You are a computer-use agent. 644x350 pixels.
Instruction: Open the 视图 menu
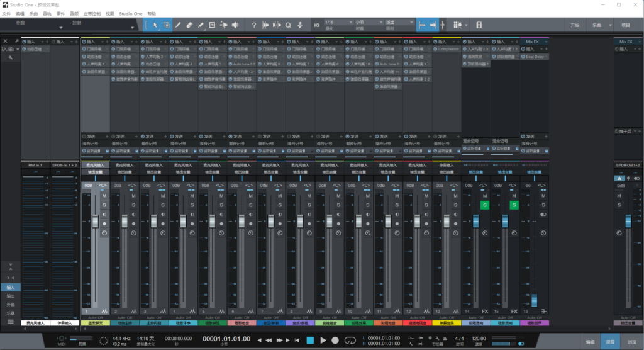tap(110, 13)
